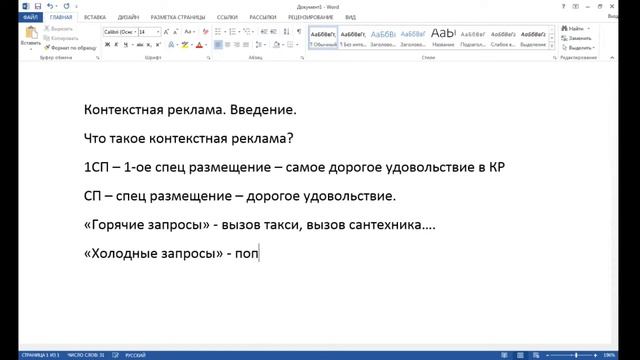The height and width of the screenshot is (360, 640).
Task: Click the page number indicator СТРАНИЦА 1 ИЗ 1
Action: coord(40,355)
